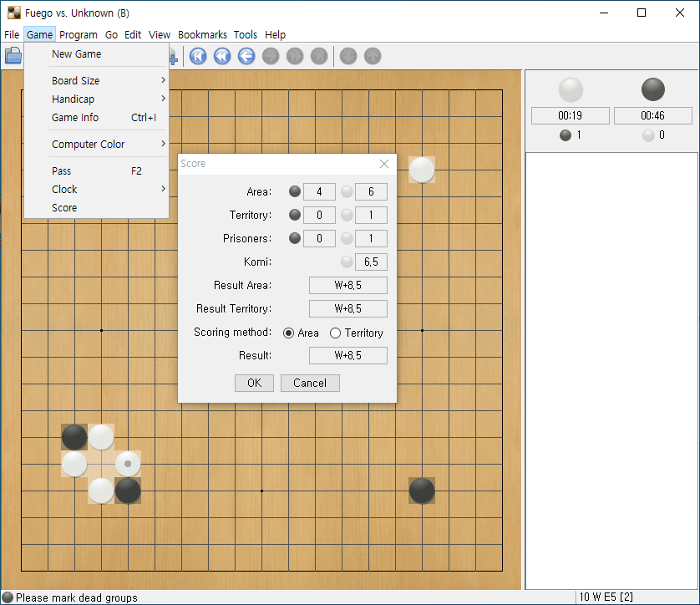This screenshot has height=605, width=700.
Task: Select the Area scoring method radio
Action: [x=288, y=333]
